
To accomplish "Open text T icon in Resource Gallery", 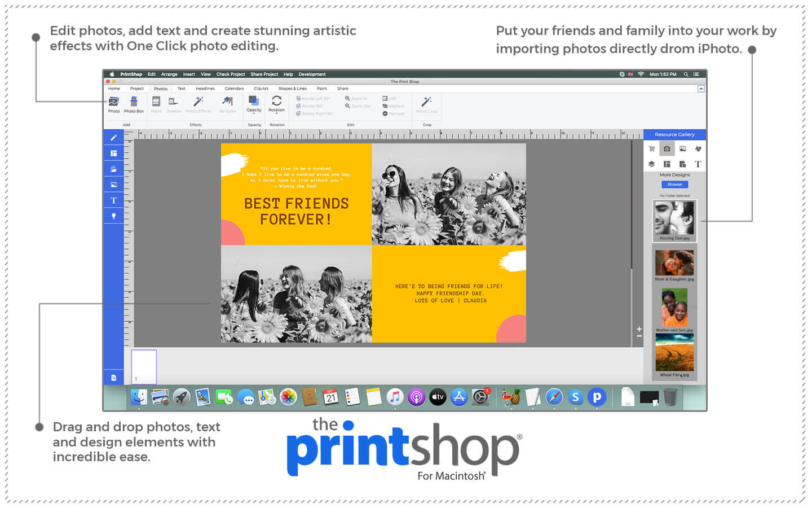I will (698, 164).
